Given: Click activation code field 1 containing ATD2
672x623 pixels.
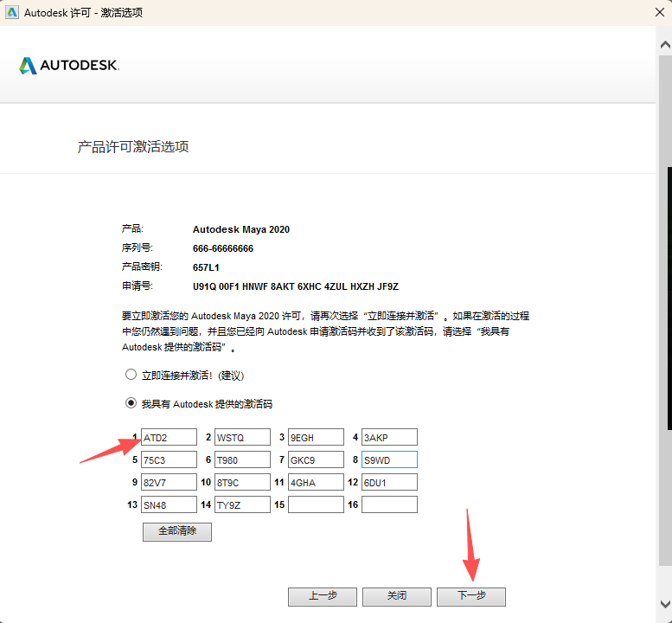Looking at the screenshot, I should [169, 437].
